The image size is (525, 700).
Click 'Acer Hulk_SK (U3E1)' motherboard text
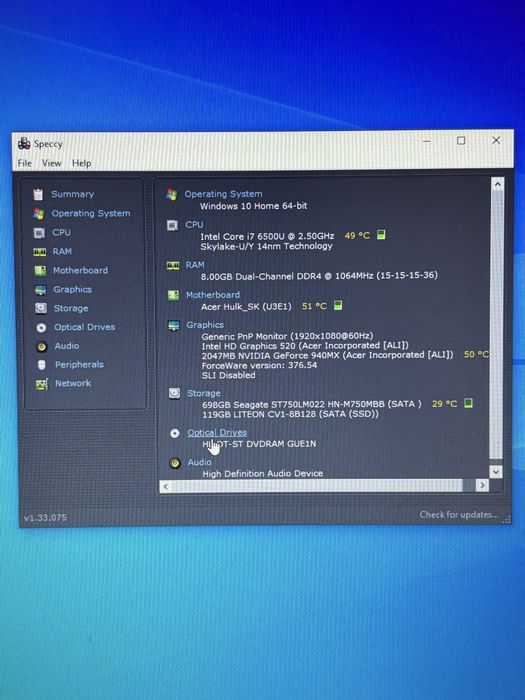pyautogui.click(x=246, y=307)
